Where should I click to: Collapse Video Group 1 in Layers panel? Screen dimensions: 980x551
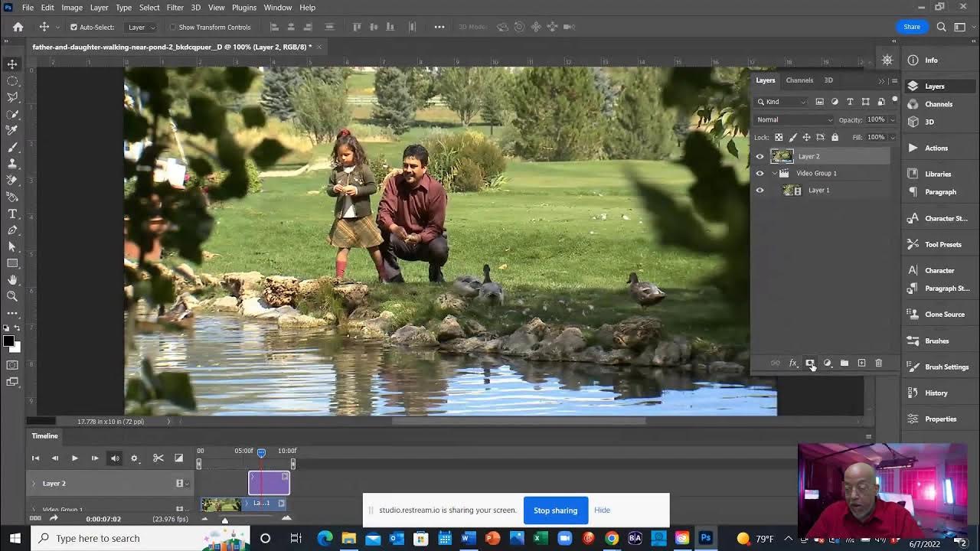coord(774,174)
